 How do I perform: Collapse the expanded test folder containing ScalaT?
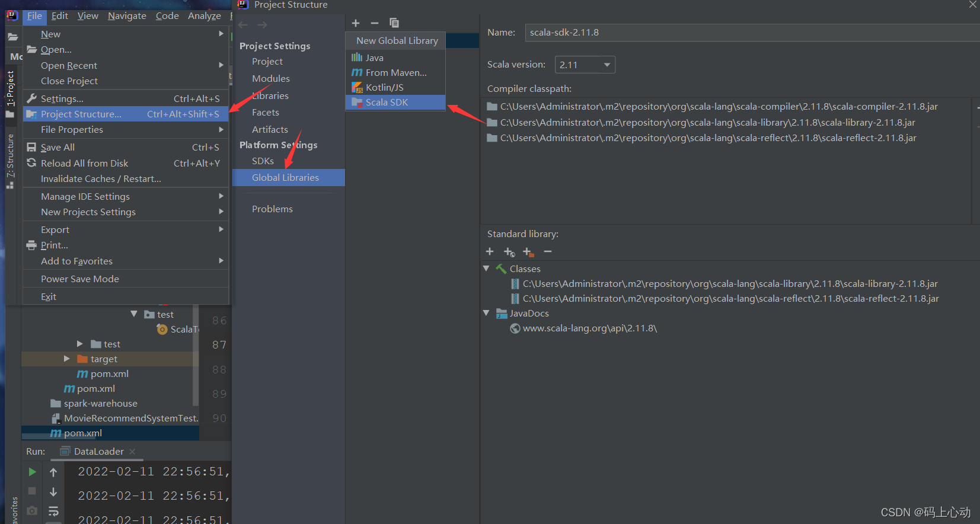click(134, 314)
